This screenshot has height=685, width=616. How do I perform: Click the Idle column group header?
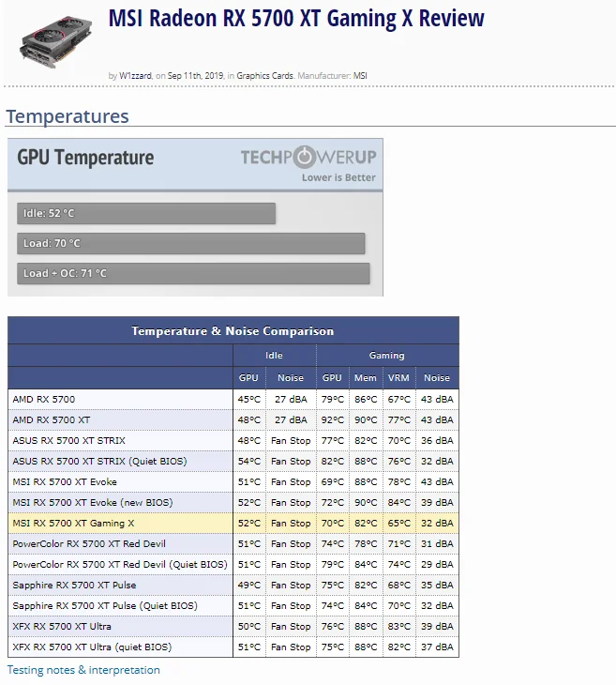pyautogui.click(x=274, y=356)
